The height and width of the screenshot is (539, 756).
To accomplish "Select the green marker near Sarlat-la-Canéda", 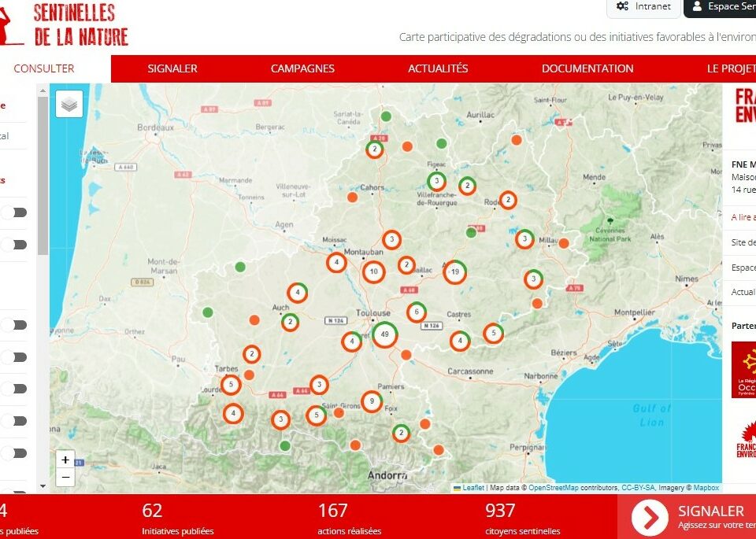I will [x=386, y=116].
